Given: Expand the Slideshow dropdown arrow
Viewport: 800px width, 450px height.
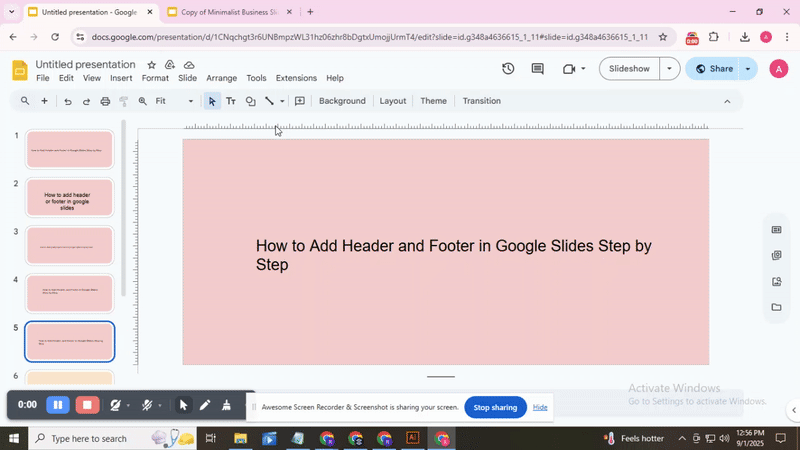Looking at the screenshot, I should point(670,69).
